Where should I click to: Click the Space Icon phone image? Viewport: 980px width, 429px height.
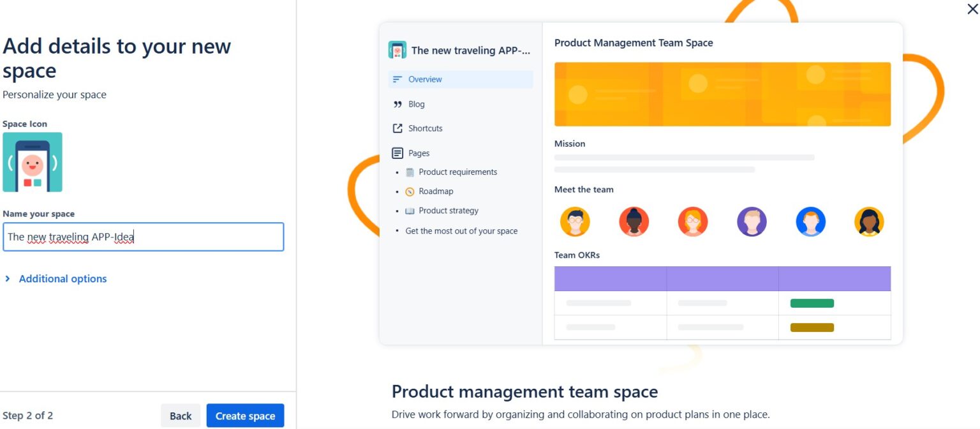pyautogui.click(x=33, y=162)
